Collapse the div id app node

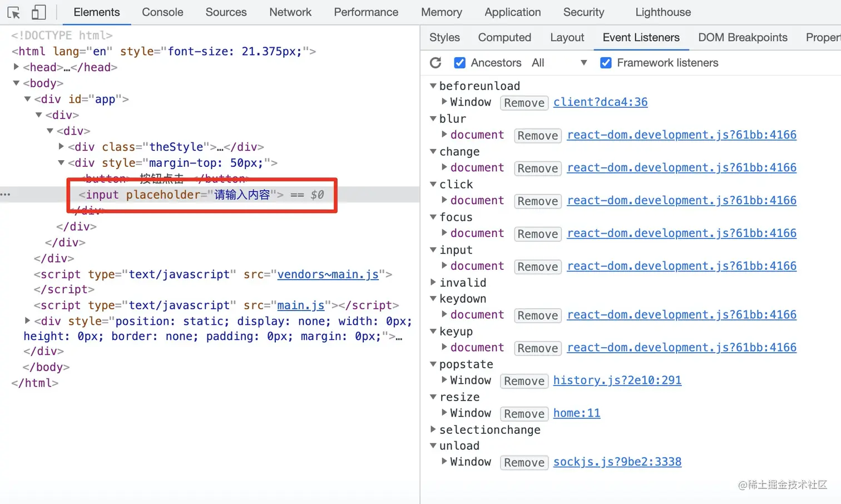[x=27, y=99]
